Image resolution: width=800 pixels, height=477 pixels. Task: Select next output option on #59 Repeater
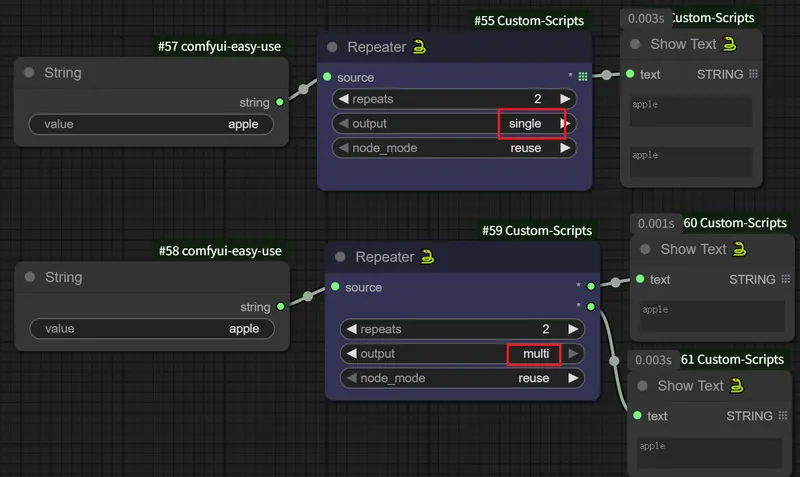click(573, 354)
